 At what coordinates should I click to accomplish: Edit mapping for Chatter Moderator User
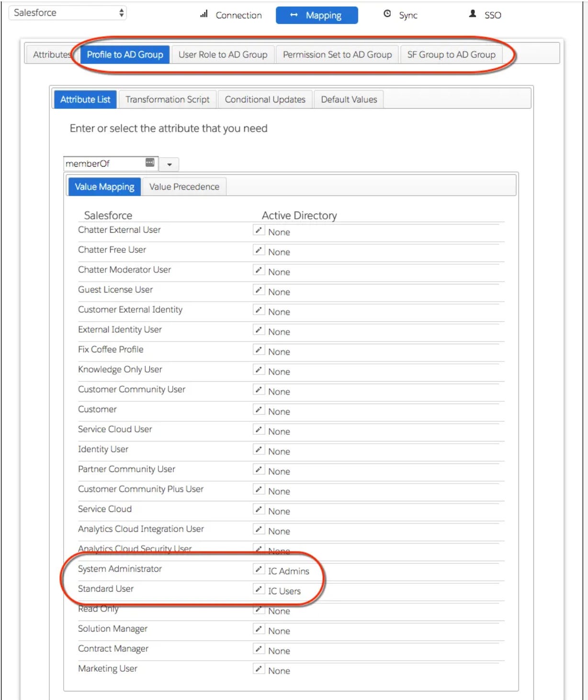tap(259, 270)
